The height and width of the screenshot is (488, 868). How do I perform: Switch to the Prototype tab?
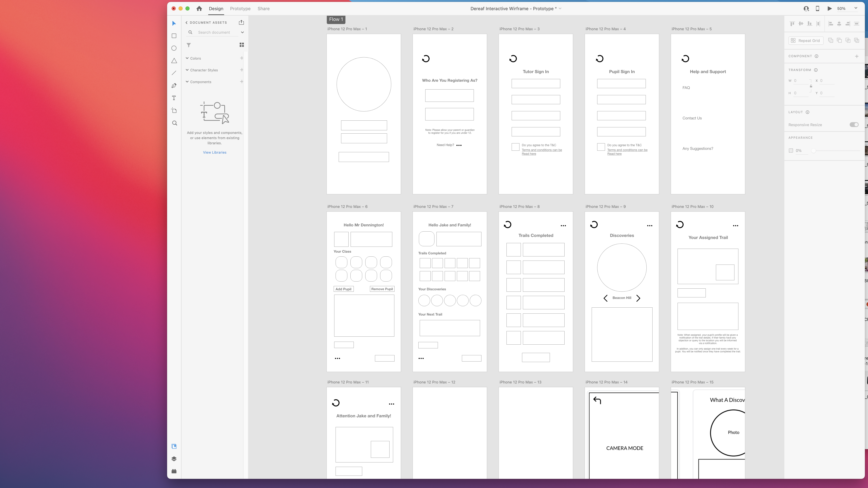coord(240,8)
